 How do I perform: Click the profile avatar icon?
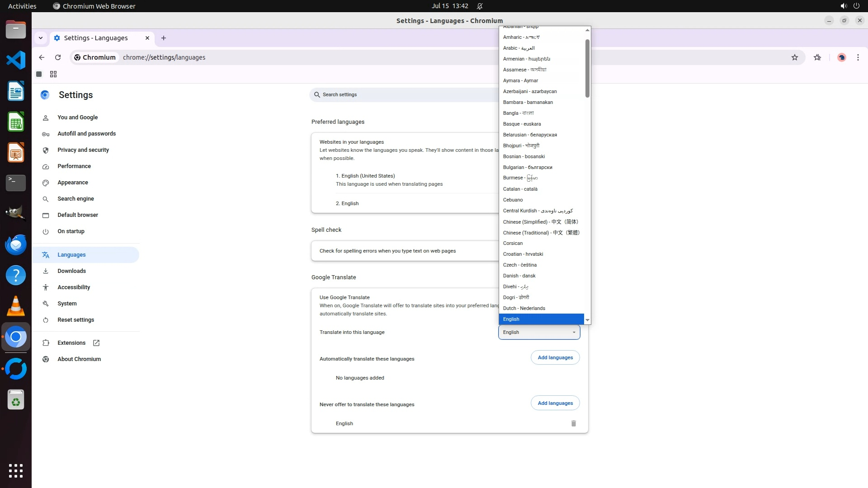pos(841,57)
